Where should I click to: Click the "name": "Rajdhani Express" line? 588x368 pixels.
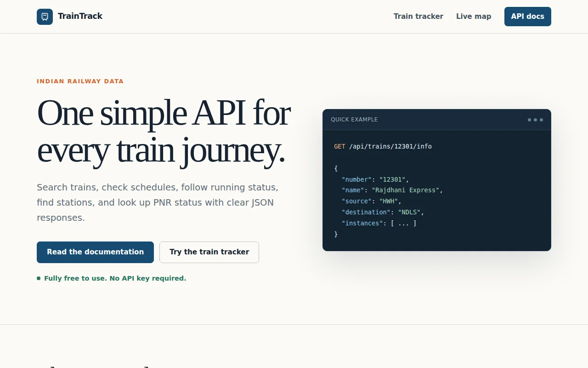(x=392, y=190)
